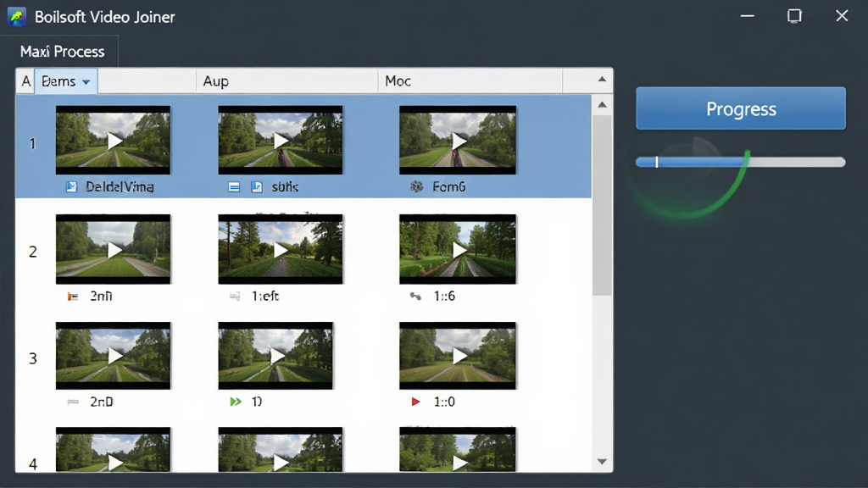
Task: Click the red play icon beside 1::0
Action: pos(415,402)
